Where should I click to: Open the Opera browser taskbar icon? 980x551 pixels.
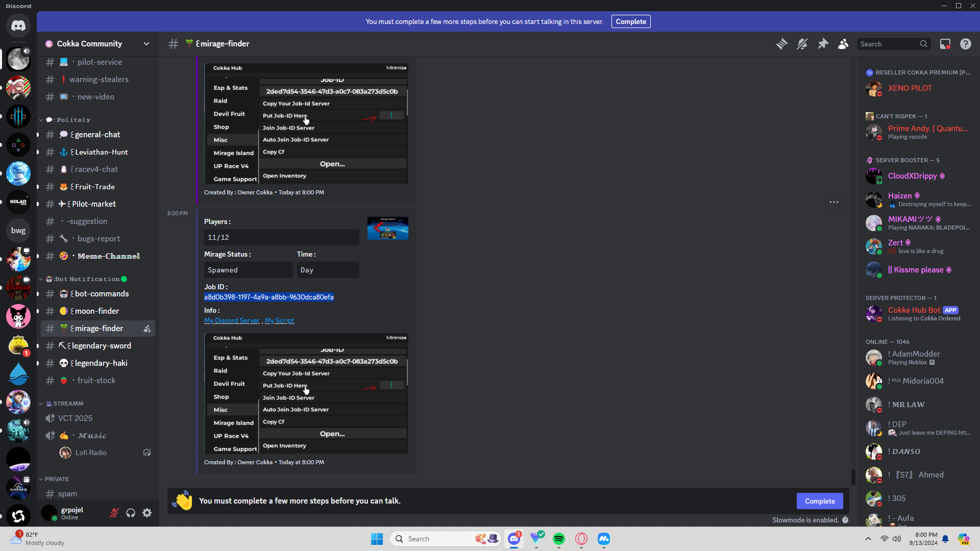pyautogui.click(x=581, y=539)
